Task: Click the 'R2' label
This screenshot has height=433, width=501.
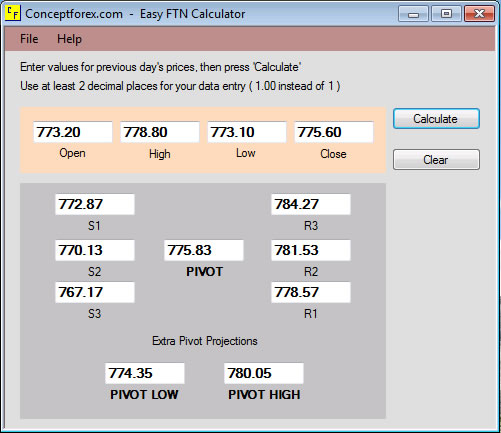Action: click(311, 272)
